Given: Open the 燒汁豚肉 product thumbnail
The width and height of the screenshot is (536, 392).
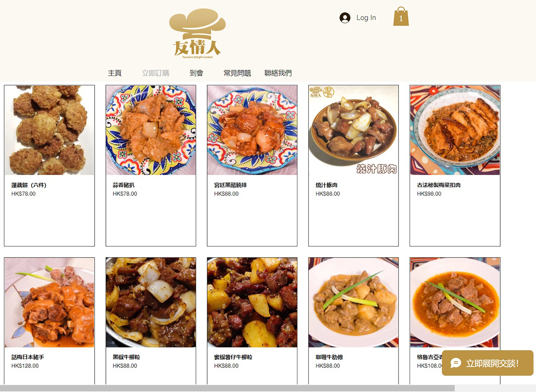Looking at the screenshot, I should 354,130.
